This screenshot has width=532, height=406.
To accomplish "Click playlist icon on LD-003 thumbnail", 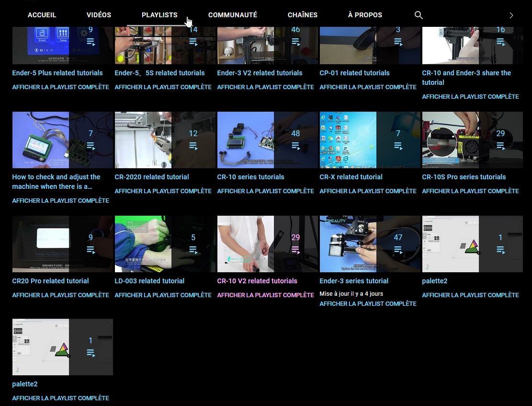I will pos(193,250).
